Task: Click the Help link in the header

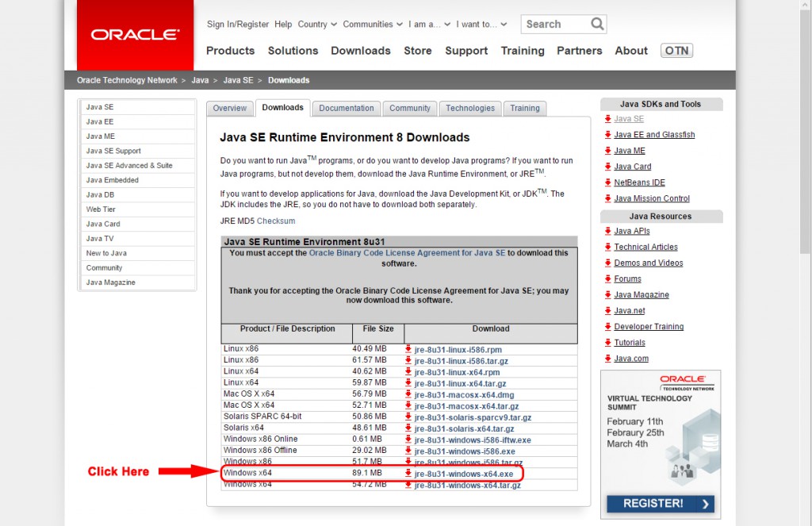Action: [x=283, y=25]
